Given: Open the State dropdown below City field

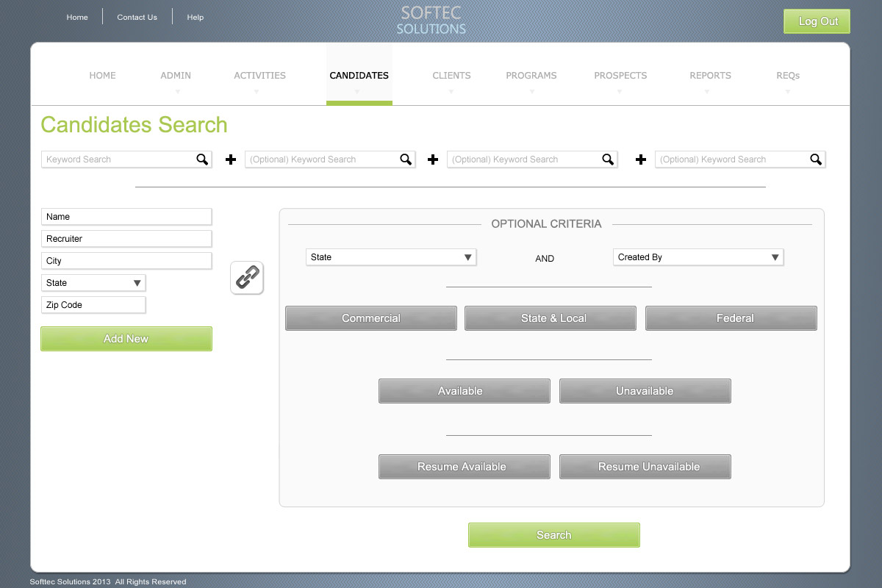Looking at the screenshot, I should (93, 283).
